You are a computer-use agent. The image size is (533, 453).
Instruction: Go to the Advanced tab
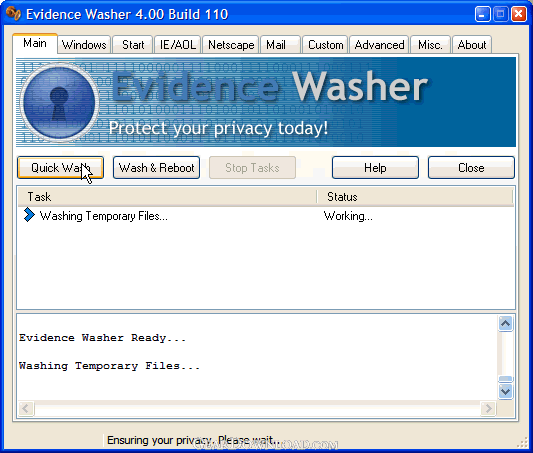click(379, 45)
